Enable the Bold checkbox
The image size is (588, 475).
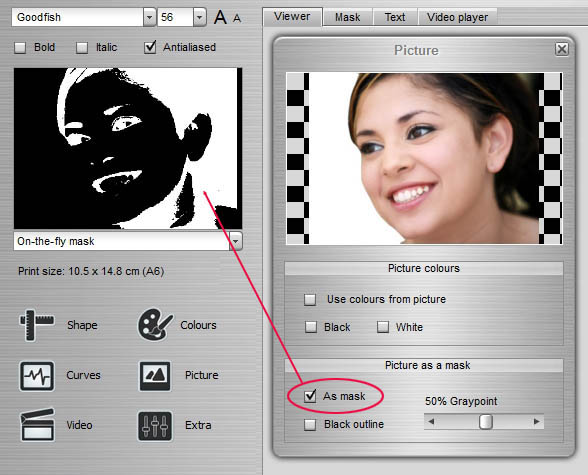(20, 48)
